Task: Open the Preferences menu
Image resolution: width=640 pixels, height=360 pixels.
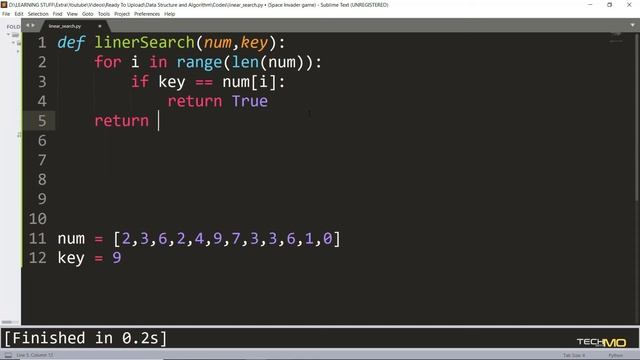Action: point(147,14)
